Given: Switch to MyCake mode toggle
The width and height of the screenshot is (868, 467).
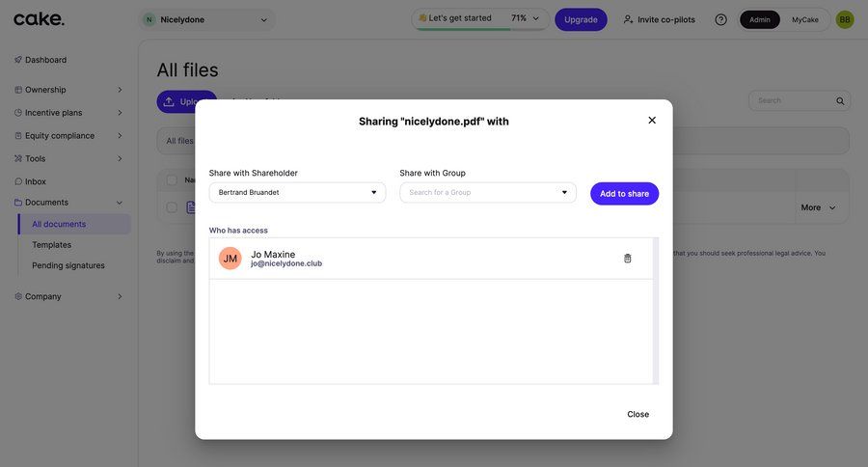Looking at the screenshot, I should [805, 19].
